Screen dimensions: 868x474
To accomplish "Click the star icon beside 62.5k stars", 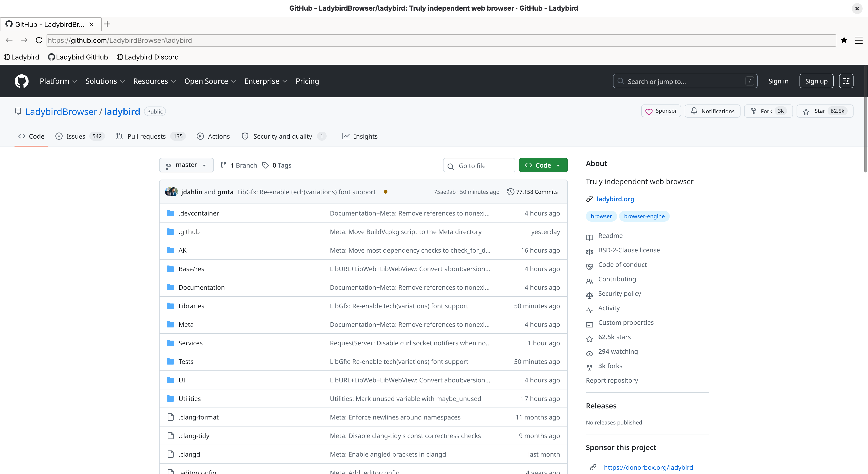I will pos(589,339).
